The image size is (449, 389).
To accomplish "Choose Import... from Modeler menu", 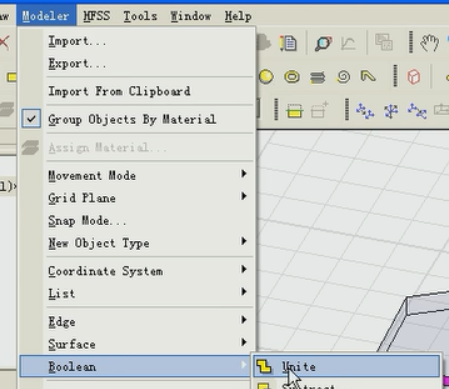I will click(x=137, y=41).
